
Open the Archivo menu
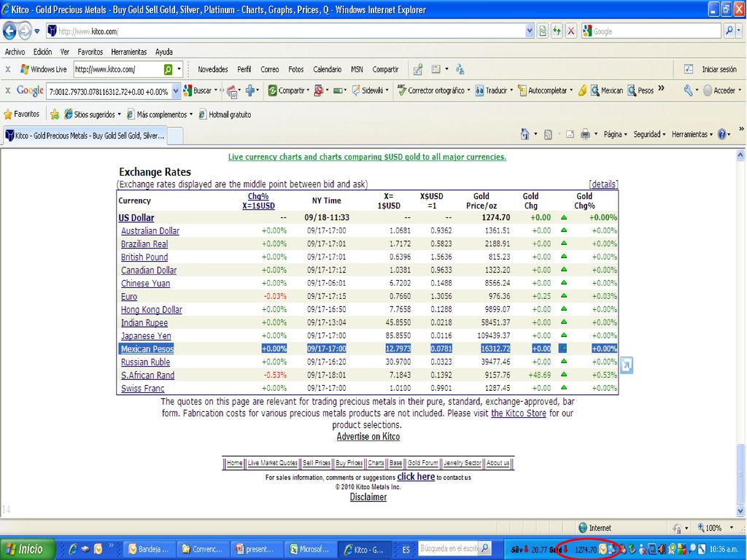coord(15,52)
